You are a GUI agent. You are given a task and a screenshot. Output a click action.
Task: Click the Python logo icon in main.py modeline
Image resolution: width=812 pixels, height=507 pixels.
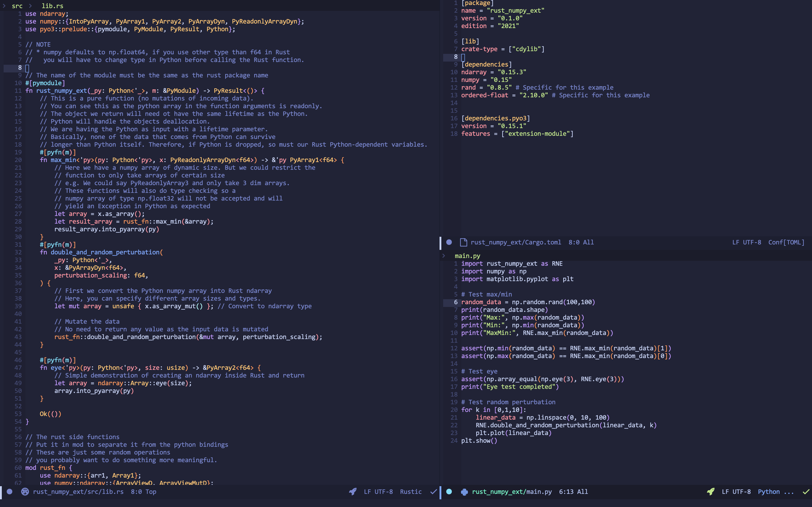coord(464,492)
